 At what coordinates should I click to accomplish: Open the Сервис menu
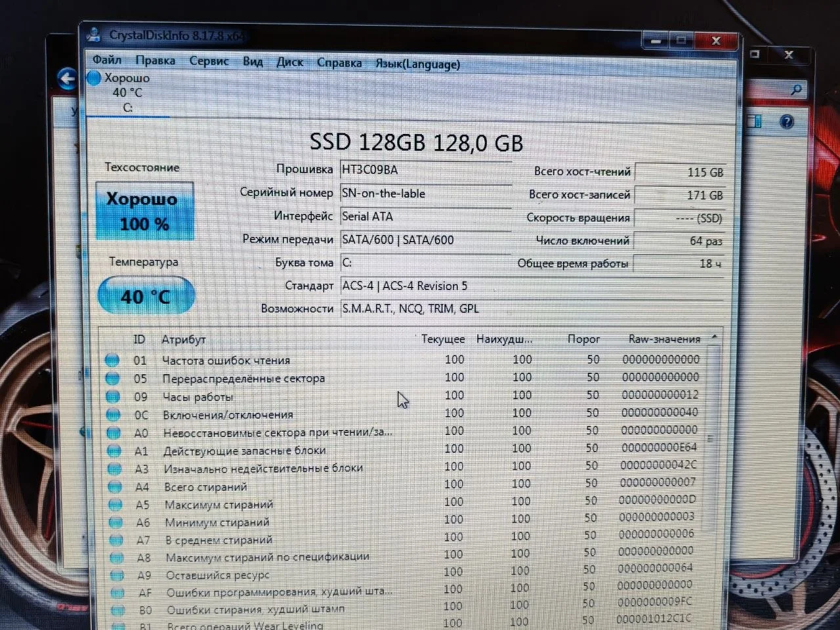tap(209, 61)
